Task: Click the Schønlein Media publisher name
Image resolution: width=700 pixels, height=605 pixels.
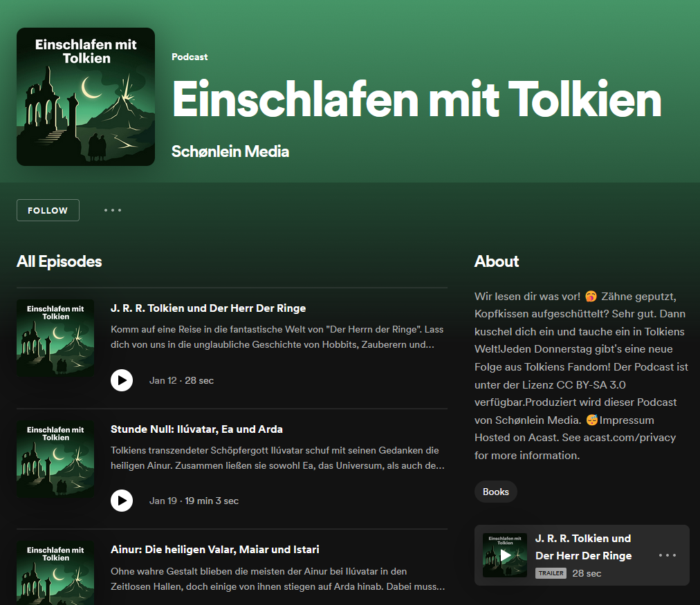Action: click(x=230, y=151)
